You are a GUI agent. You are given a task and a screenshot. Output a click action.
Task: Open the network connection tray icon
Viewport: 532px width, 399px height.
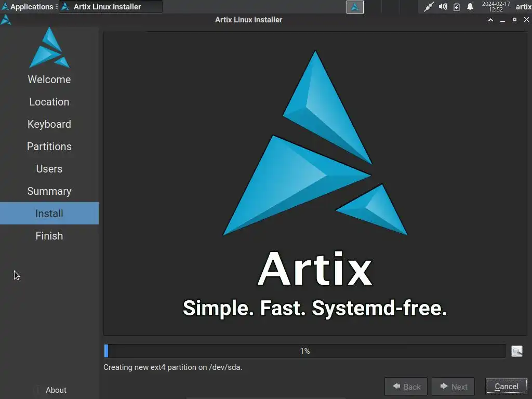tap(429, 6)
